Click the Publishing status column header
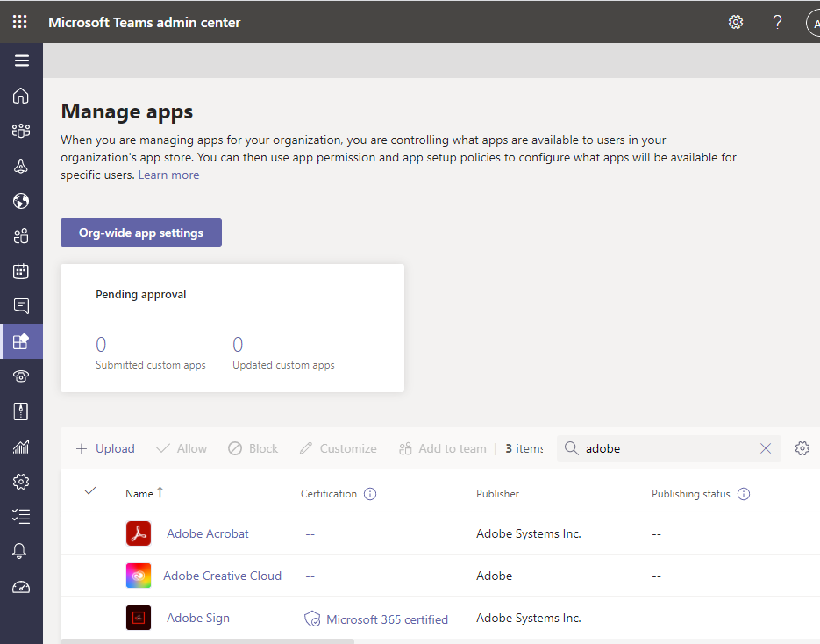This screenshot has width=820, height=644. click(690, 494)
